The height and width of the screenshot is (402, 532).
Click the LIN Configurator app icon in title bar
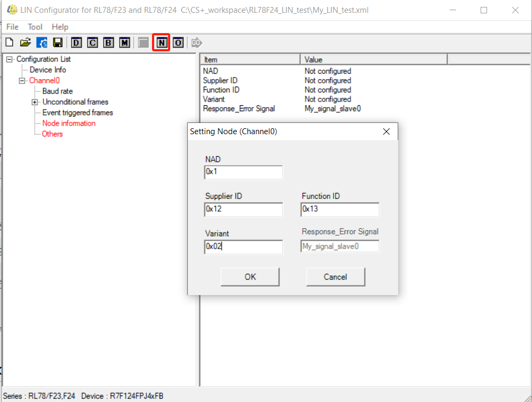tap(12, 10)
